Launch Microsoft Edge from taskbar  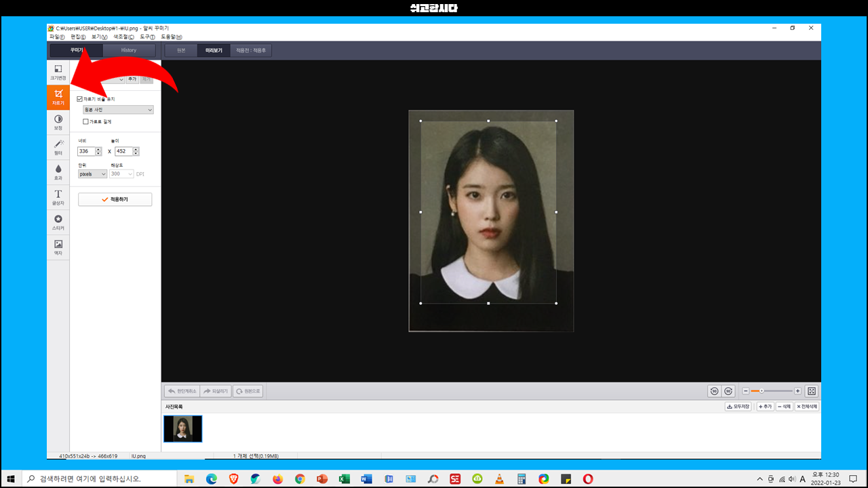(212, 479)
